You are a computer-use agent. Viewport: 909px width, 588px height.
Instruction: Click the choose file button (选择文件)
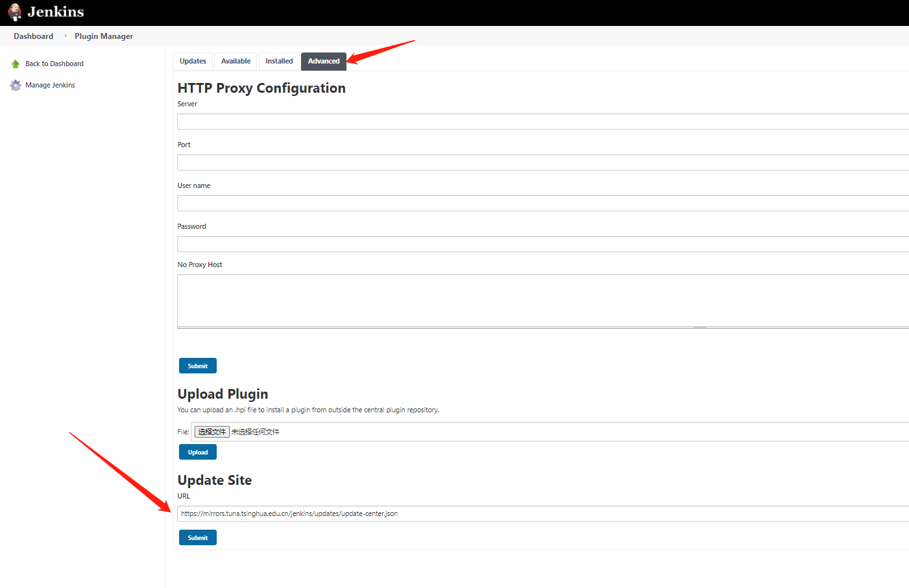point(212,432)
